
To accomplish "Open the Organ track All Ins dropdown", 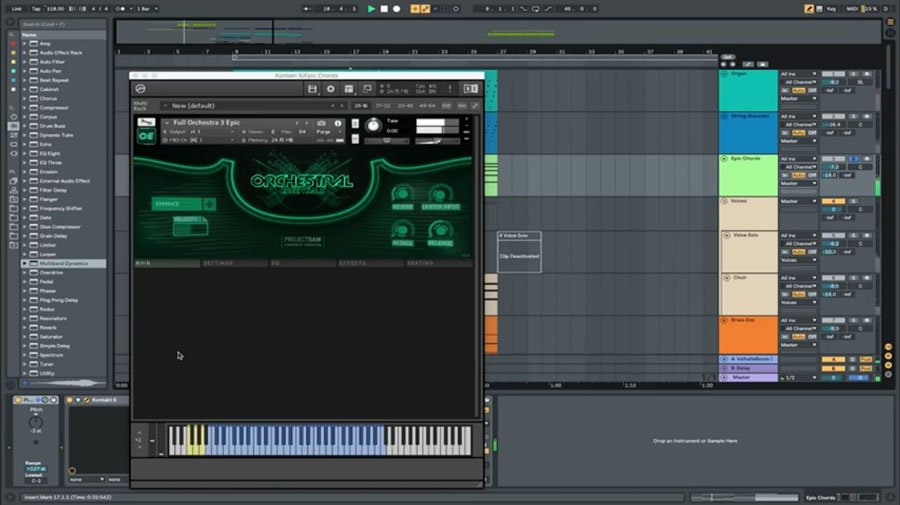I will point(798,73).
